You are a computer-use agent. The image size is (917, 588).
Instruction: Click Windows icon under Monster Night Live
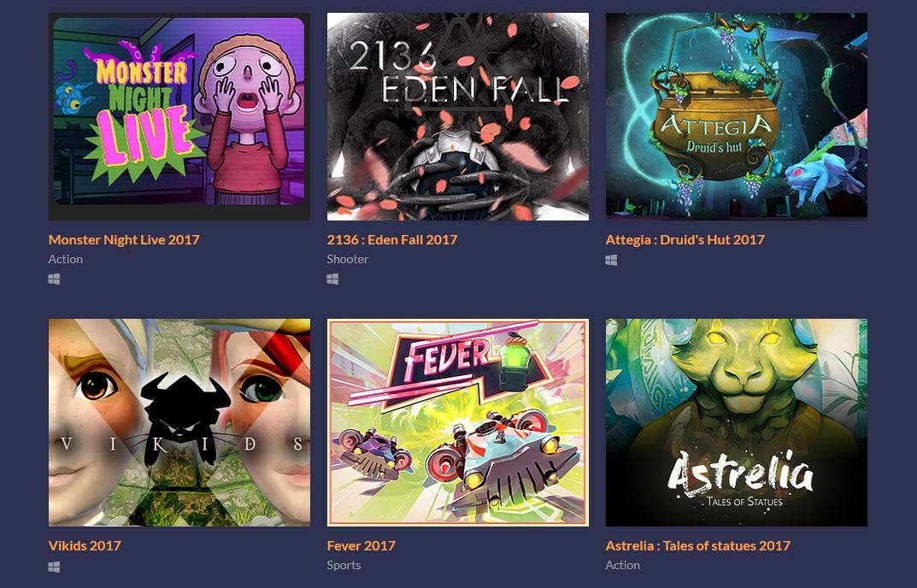click(x=54, y=279)
